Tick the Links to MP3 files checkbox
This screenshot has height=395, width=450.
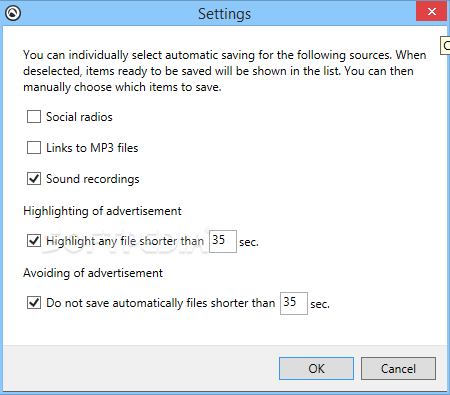34,148
